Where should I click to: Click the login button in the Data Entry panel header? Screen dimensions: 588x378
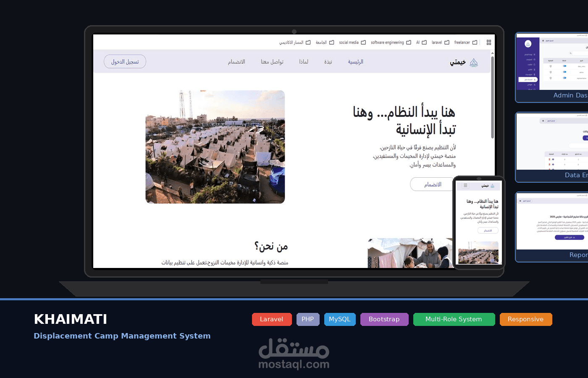(x=551, y=121)
